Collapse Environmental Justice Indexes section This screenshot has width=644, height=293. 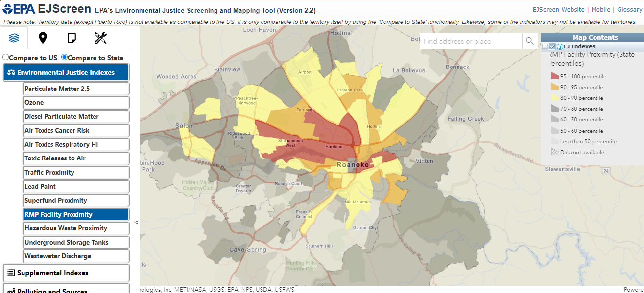click(66, 72)
